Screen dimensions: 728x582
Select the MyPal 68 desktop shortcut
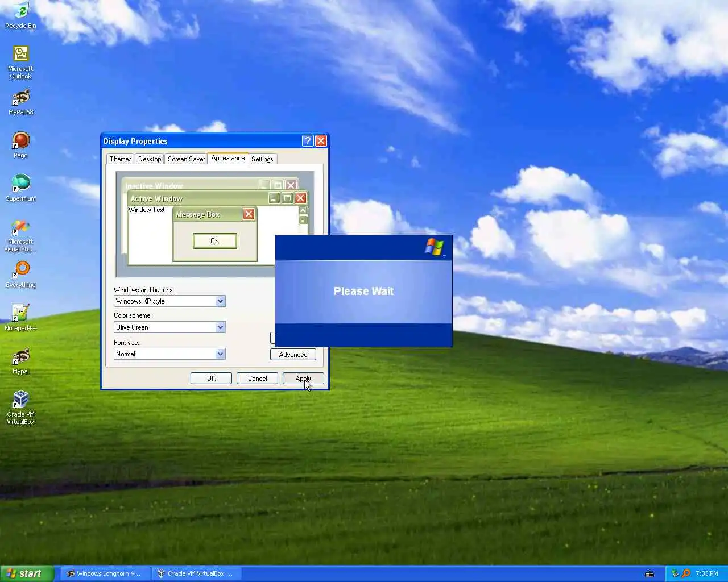[20, 102]
